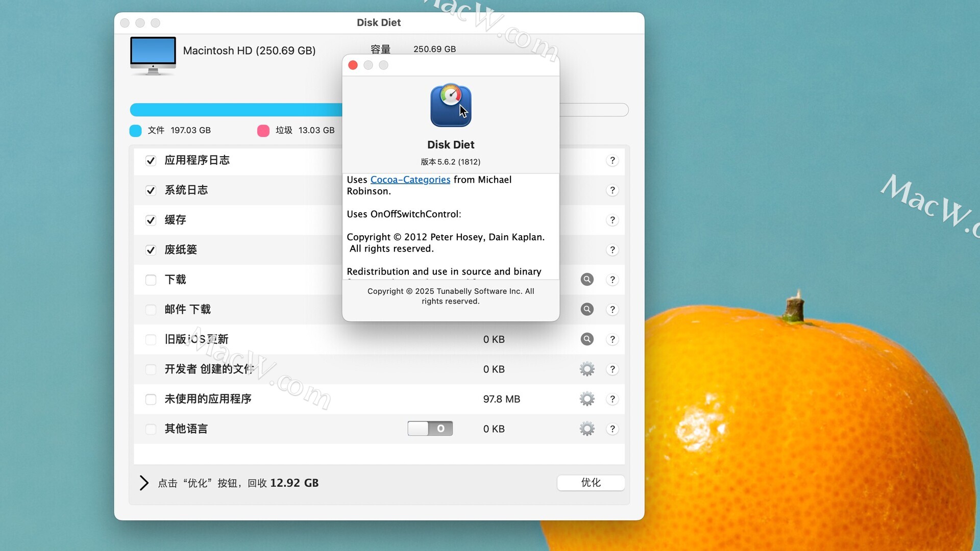Click the 12.92 GB reclaim amount
This screenshot has height=551, width=980.
(295, 483)
